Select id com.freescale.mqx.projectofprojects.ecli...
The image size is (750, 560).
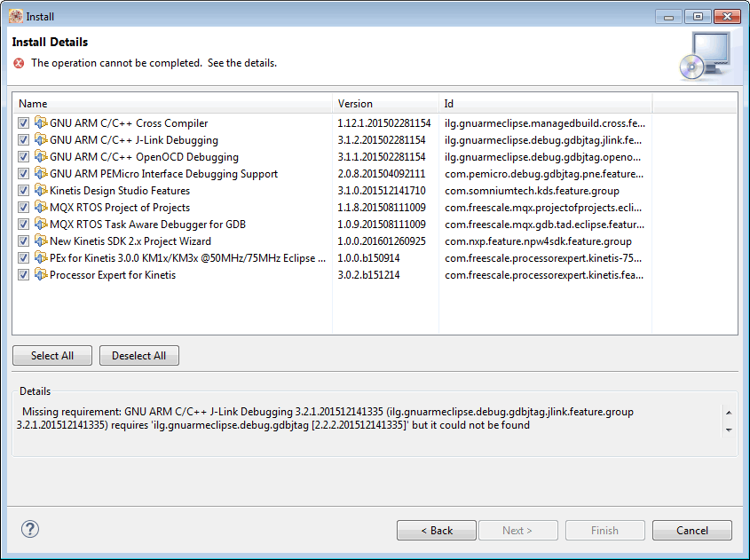point(543,207)
